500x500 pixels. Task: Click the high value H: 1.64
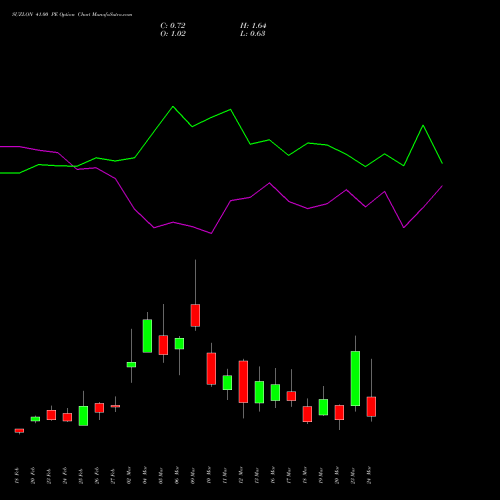[x=253, y=26]
